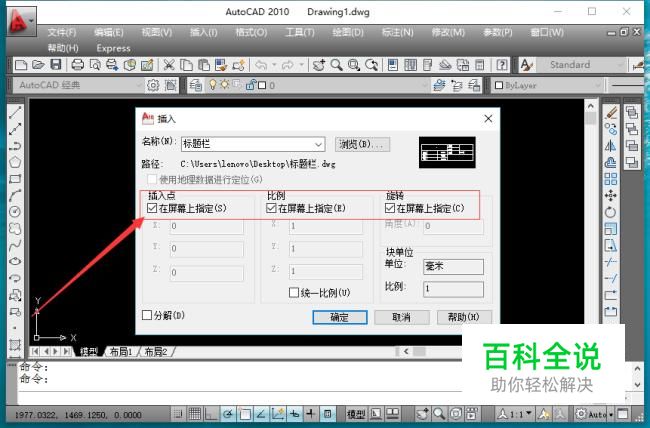This screenshot has width=650, height=428.
Task: Toggle Ortho mode in the status bar
Action: (x=211, y=413)
